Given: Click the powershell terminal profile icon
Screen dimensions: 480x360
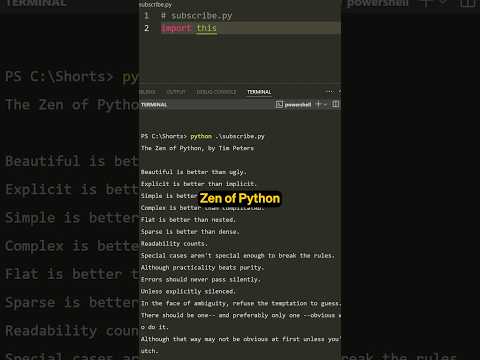Looking at the screenshot, I should click(279, 105).
